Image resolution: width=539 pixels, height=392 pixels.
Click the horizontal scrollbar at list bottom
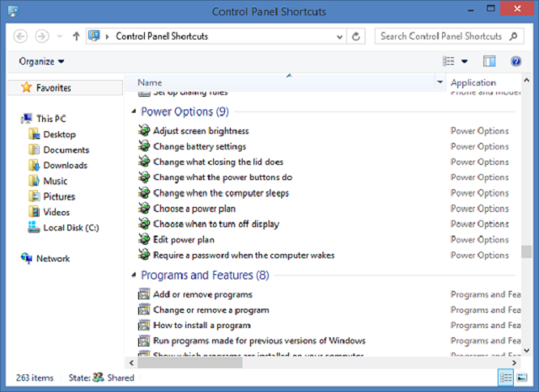click(320, 363)
